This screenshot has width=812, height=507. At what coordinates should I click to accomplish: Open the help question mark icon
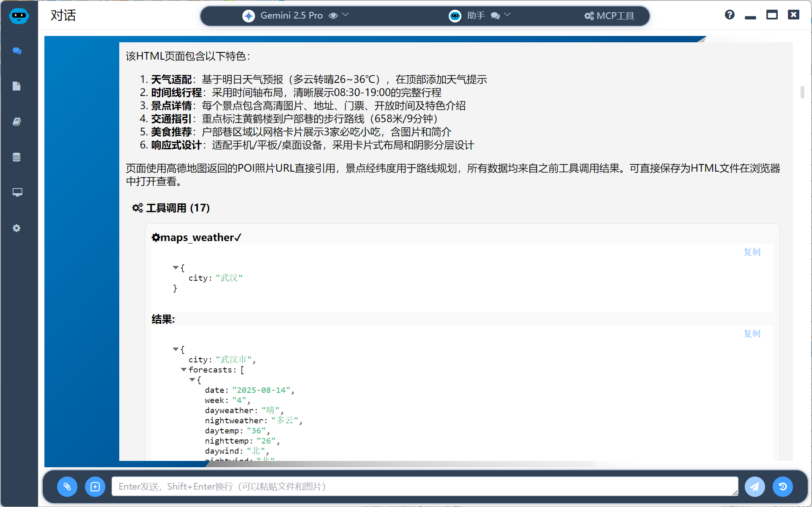pyautogui.click(x=730, y=15)
